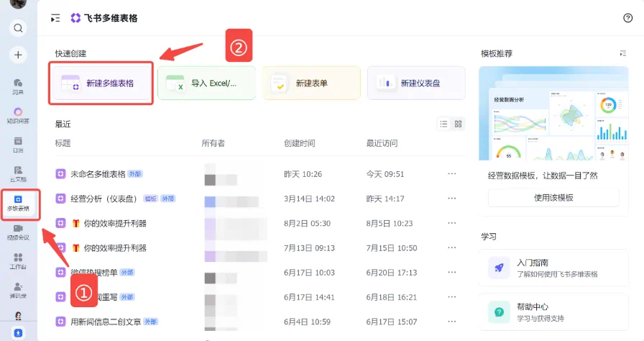Viewport: 644px width, 341px height.
Task: Click the 今天 09:51 last-visited cell
Action: click(x=385, y=174)
